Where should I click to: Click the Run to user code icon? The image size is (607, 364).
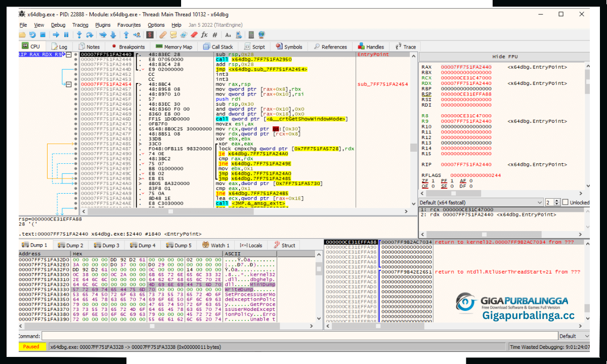(137, 35)
